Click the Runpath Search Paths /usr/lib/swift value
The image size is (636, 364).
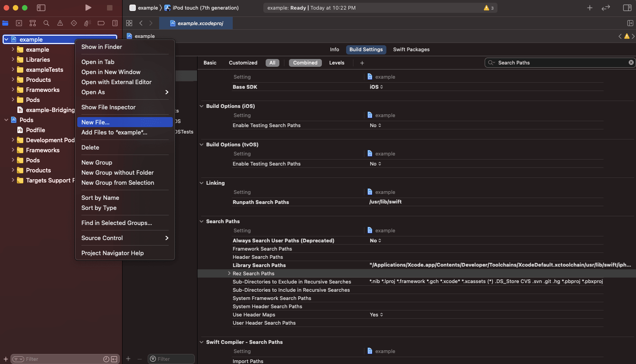[x=385, y=202]
